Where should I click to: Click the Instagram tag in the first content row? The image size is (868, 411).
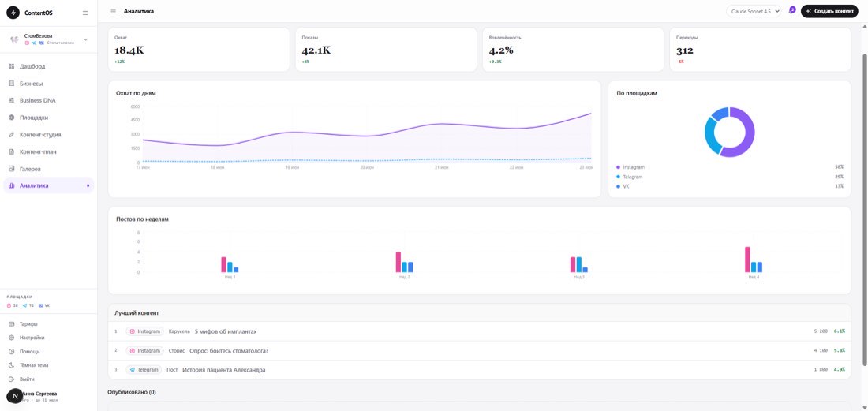(x=145, y=331)
